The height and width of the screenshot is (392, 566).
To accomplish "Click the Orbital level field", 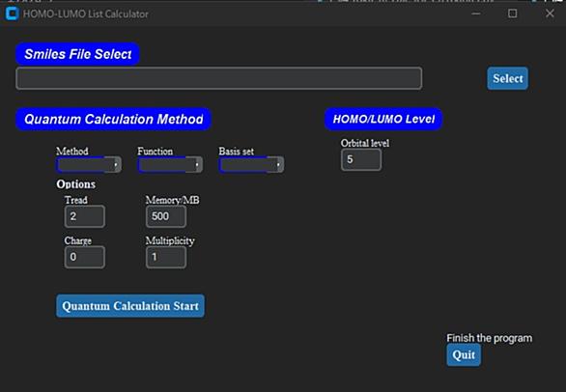I will click(x=361, y=159).
